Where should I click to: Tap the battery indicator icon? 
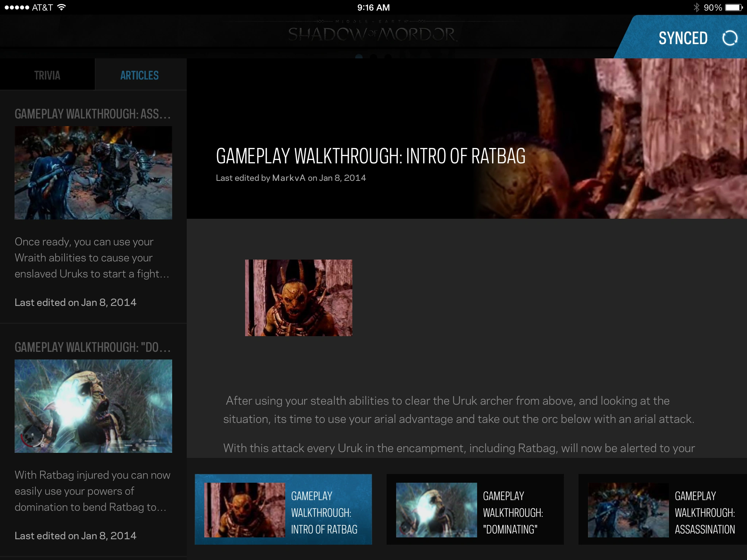click(733, 7)
